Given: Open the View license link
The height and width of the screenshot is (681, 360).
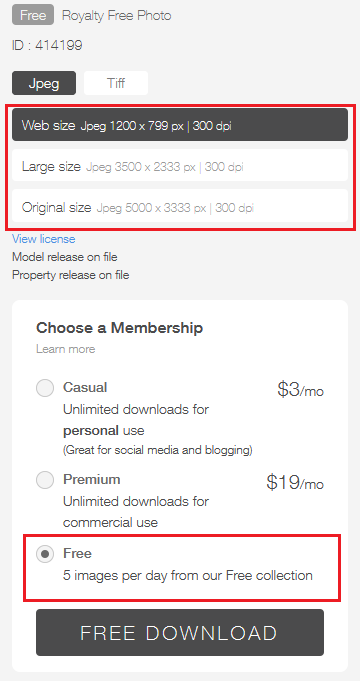Looking at the screenshot, I should pos(43,239).
